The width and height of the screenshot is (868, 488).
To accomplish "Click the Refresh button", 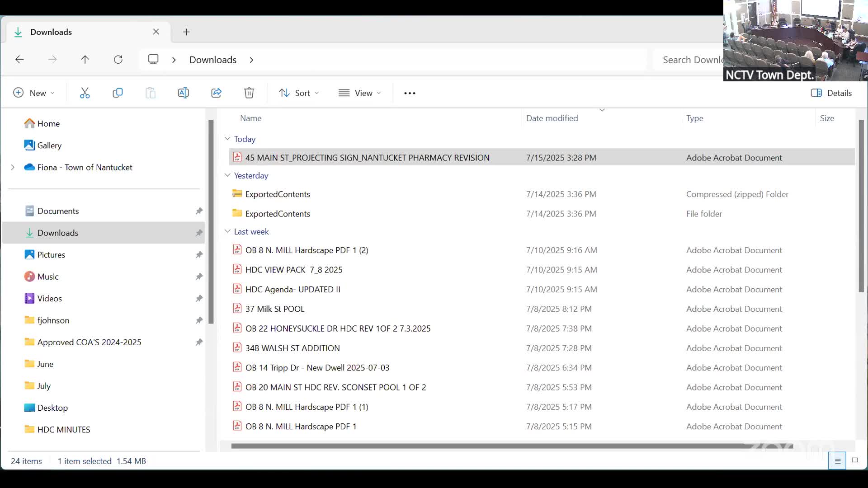I will click(x=118, y=60).
